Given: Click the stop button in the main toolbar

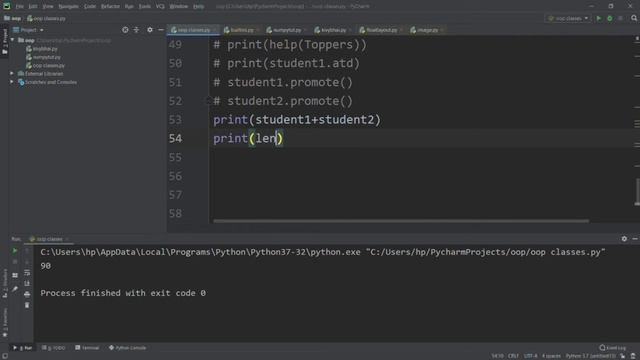Looking at the screenshot, I should click(x=620, y=18).
